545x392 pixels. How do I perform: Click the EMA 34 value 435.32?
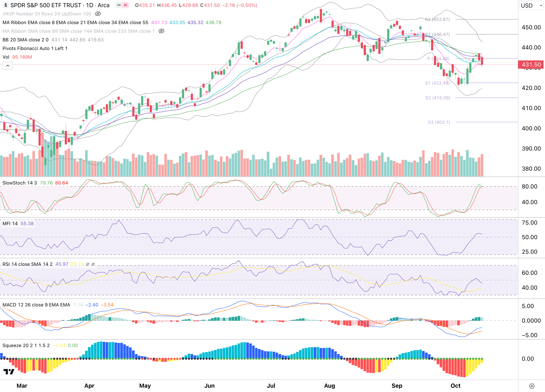195,22
